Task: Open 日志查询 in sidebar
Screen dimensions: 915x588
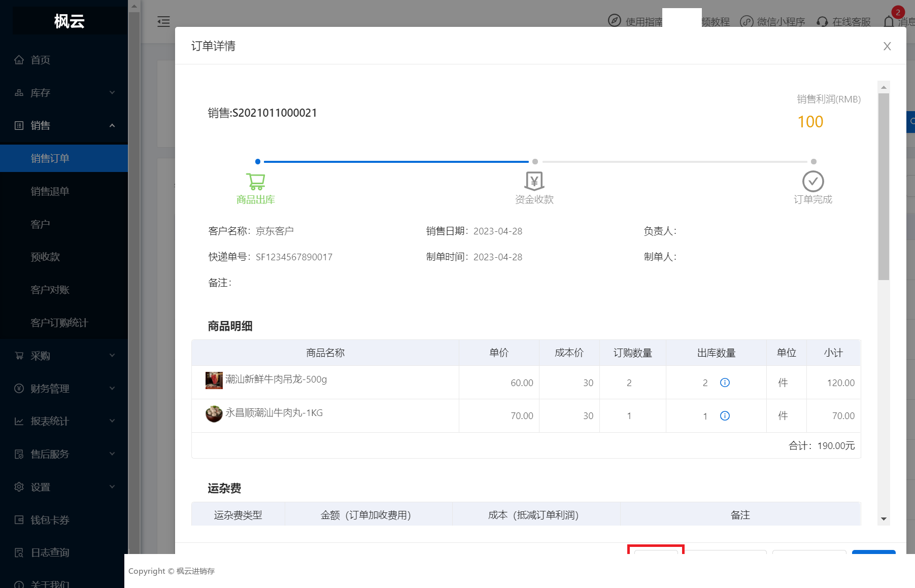Action: (64, 552)
